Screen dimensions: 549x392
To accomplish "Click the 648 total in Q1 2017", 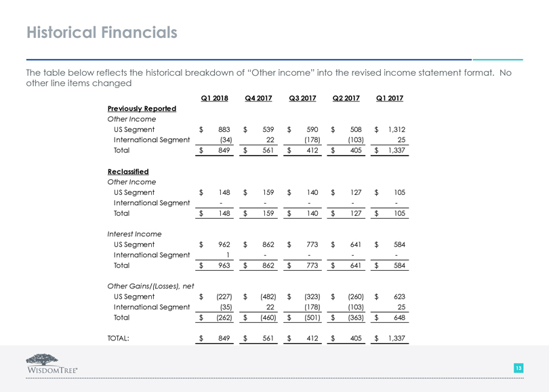I will pos(398,318).
